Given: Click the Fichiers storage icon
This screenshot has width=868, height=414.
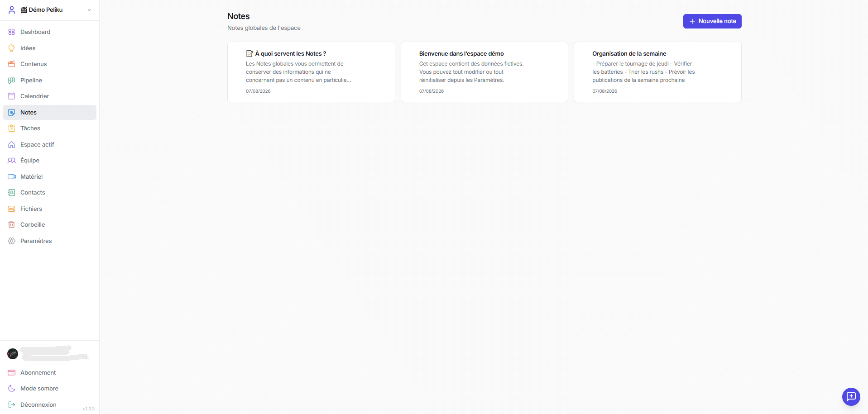Looking at the screenshot, I should click(12, 209).
